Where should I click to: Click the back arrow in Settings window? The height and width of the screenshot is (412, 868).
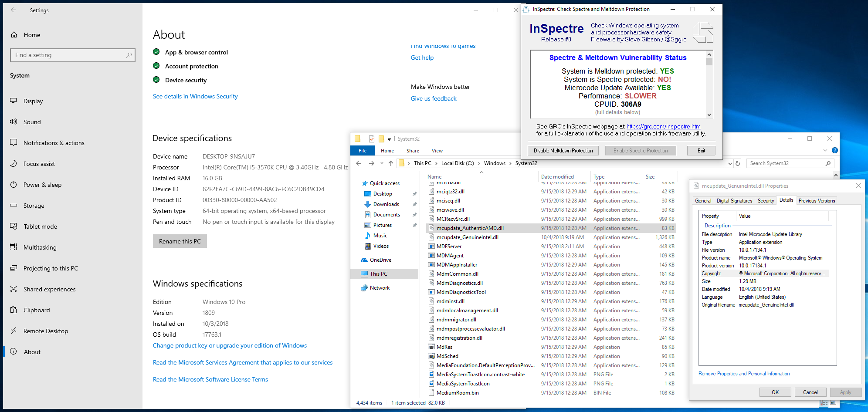click(x=14, y=10)
